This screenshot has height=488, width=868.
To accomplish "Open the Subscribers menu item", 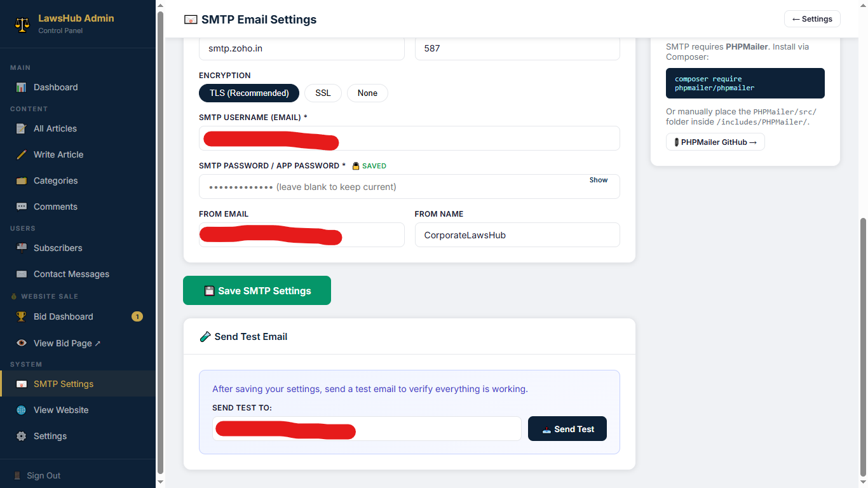I will tap(58, 248).
